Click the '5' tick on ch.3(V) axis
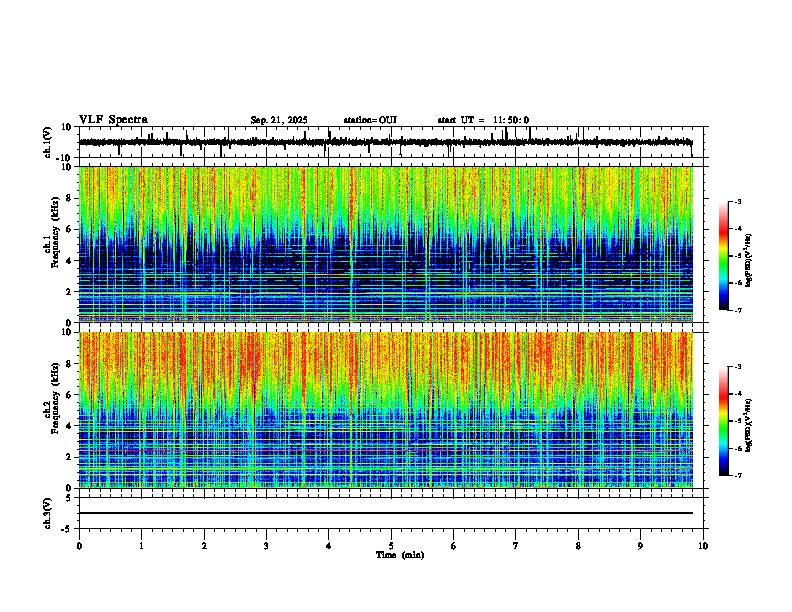This screenshot has height=612, width=792. [70, 497]
